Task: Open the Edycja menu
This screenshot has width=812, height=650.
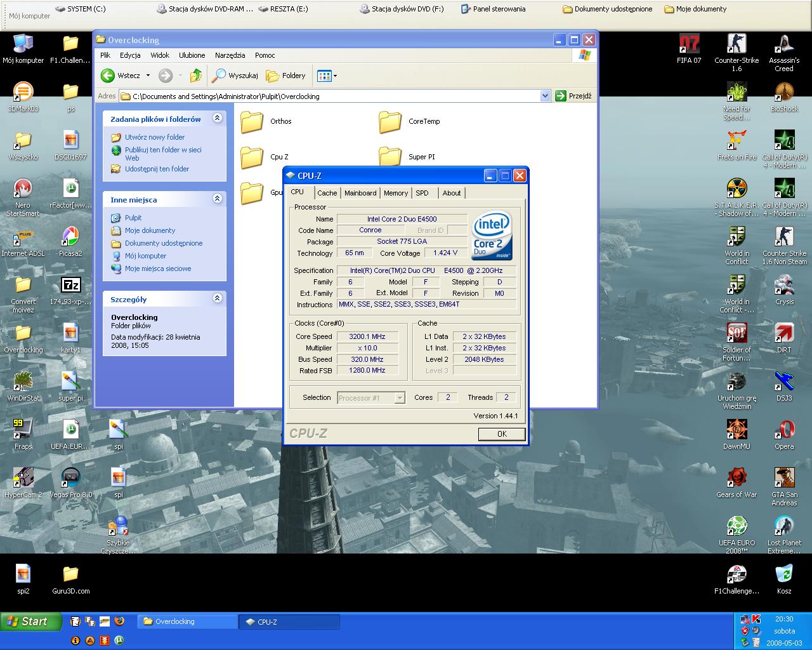Action: click(130, 55)
